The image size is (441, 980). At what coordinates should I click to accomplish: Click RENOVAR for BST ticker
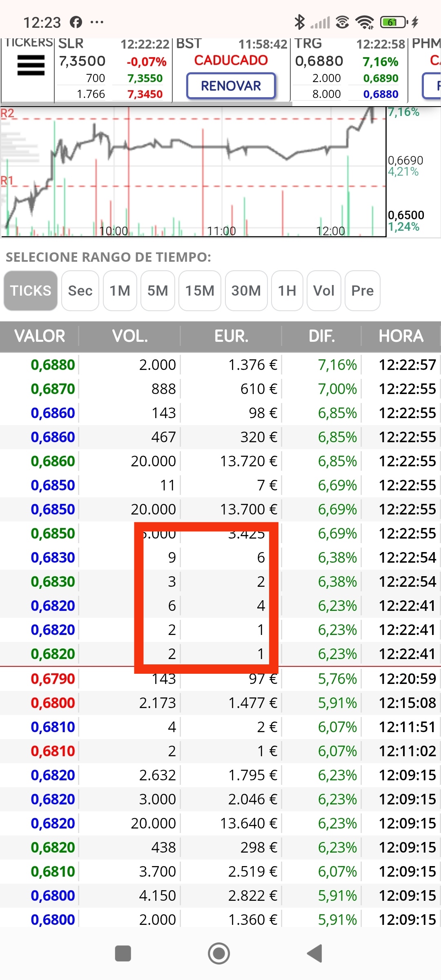coord(231,86)
